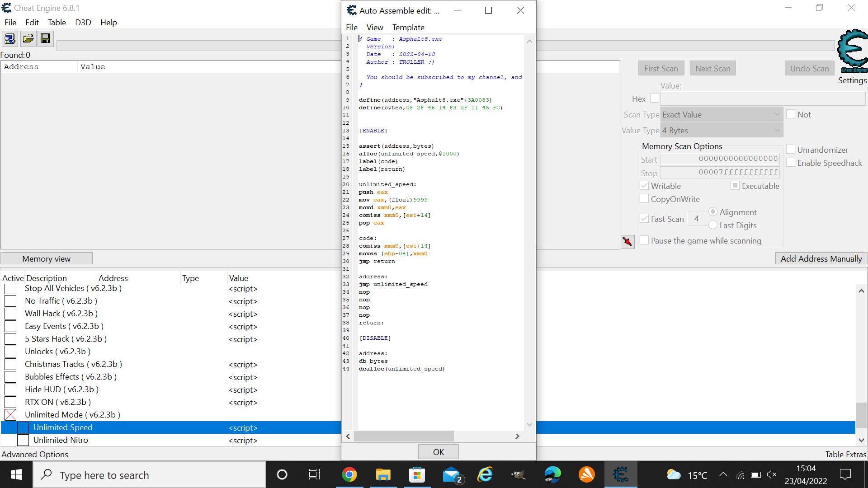Image resolution: width=868 pixels, height=488 pixels.
Task: Click the Cheat Engine save icon
Action: [x=45, y=38]
